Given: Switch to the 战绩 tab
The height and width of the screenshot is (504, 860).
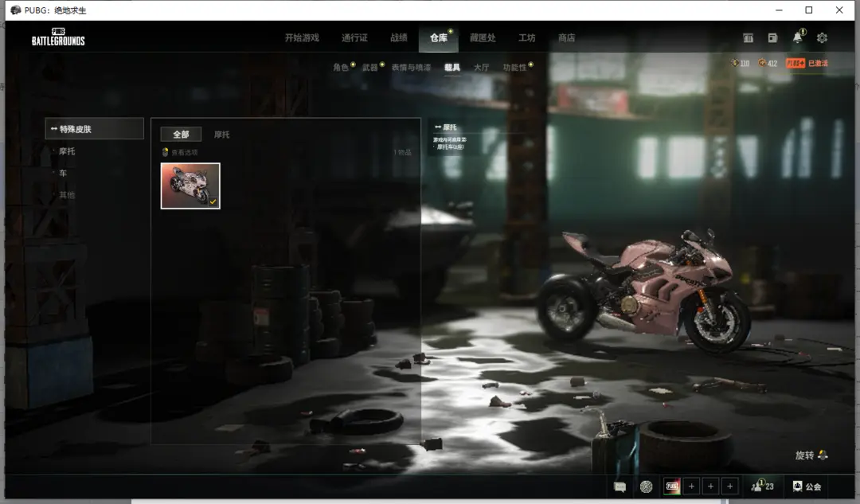Looking at the screenshot, I should pyautogui.click(x=399, y=38).
